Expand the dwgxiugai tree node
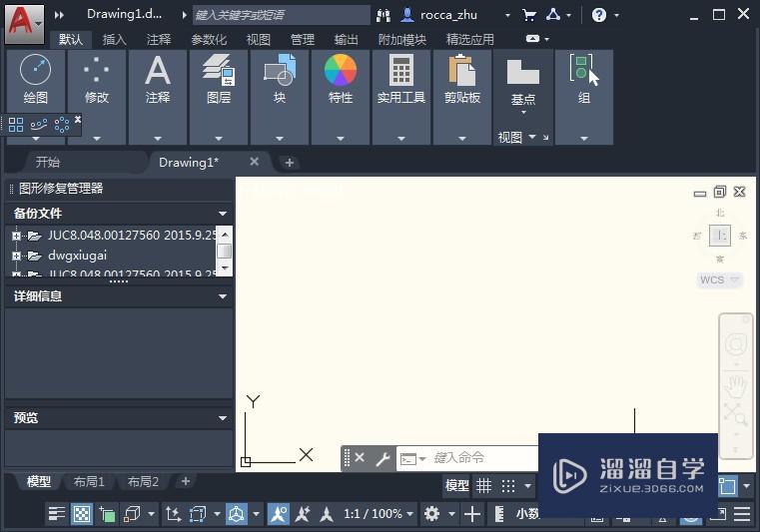The image size is (760, 532). point(17,256)
